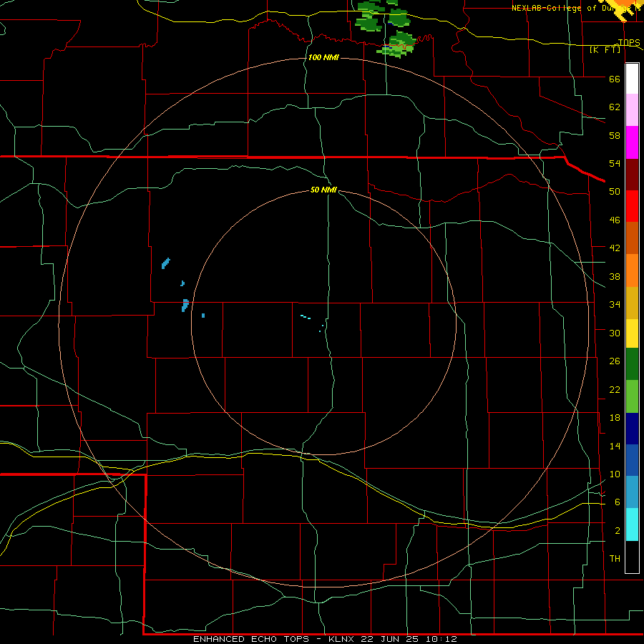
Task: Click the medium blue legend swatch
Action: pos(632,460)
